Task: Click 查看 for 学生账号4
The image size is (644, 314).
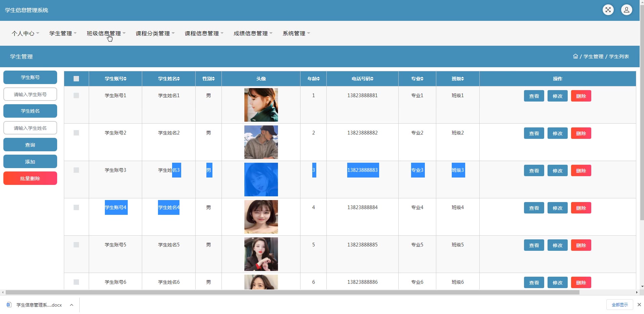Action: coord(534,208)
